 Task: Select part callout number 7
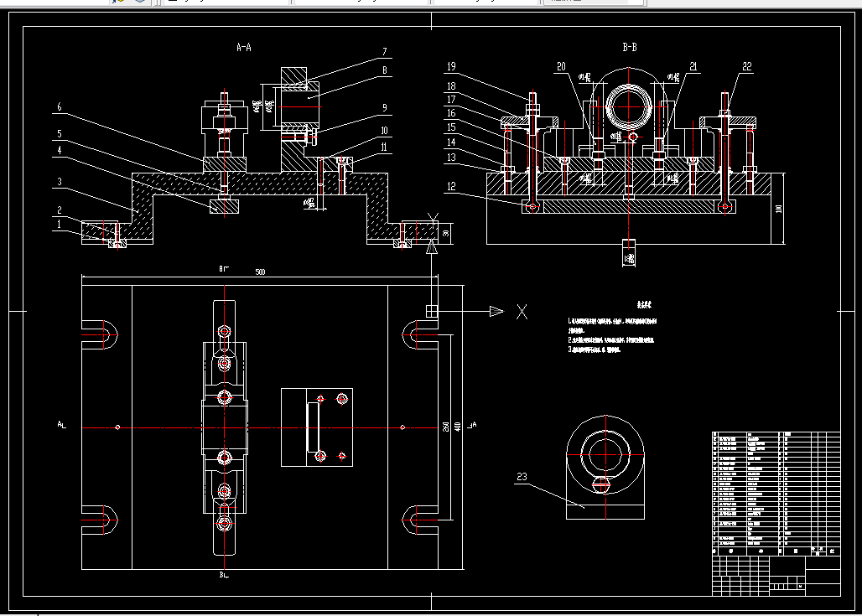(x=385, y=52)
